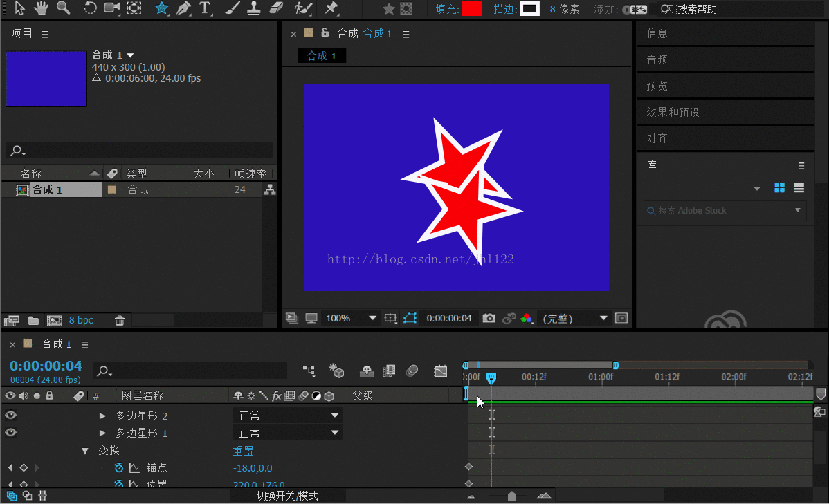Hide the 多边星形 1 shape
The width and height of the screenshot is (829, 504).
click(10, 433)
